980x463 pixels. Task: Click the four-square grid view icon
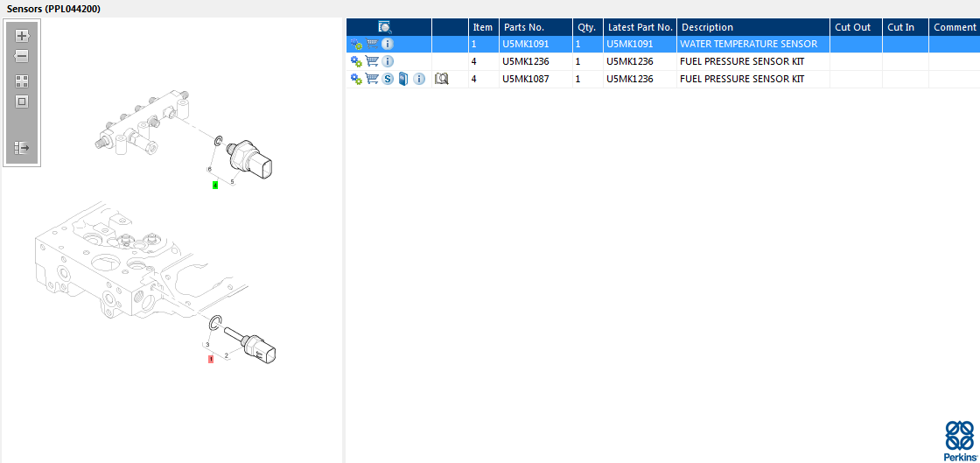[22, 81]
